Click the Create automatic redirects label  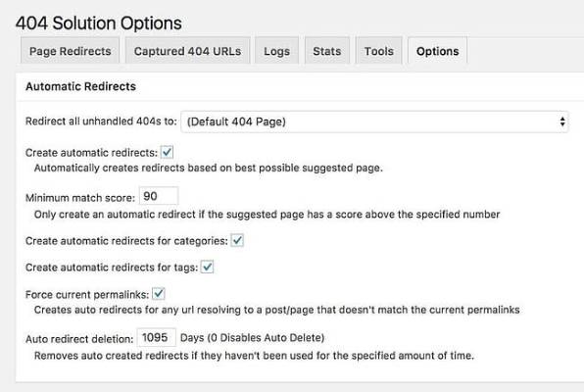tap(92, 153)
